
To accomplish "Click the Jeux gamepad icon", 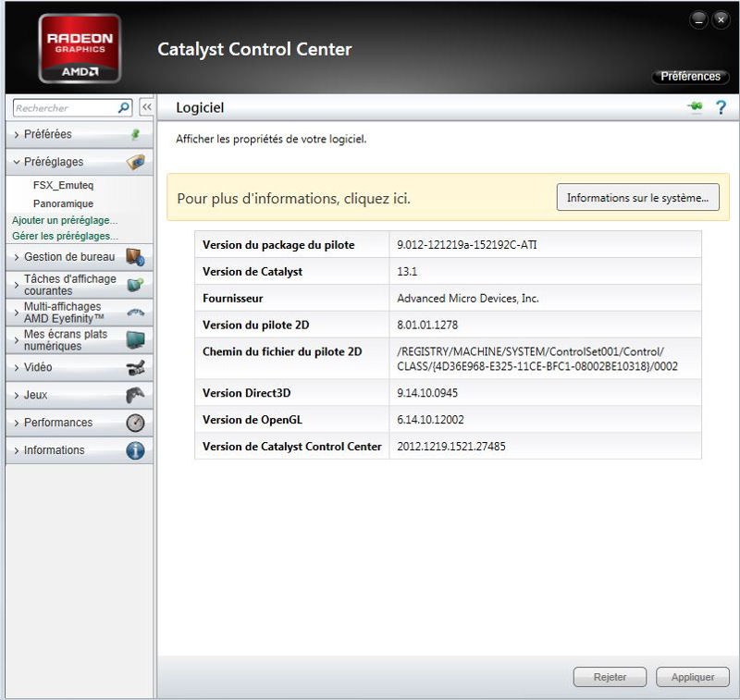I will (135, 395).
